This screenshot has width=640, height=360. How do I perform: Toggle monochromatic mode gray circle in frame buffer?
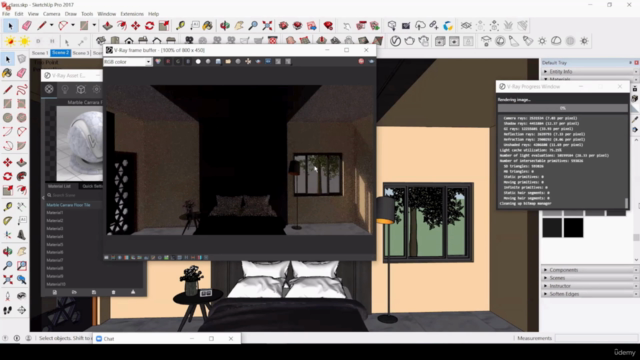coord(208,62)
